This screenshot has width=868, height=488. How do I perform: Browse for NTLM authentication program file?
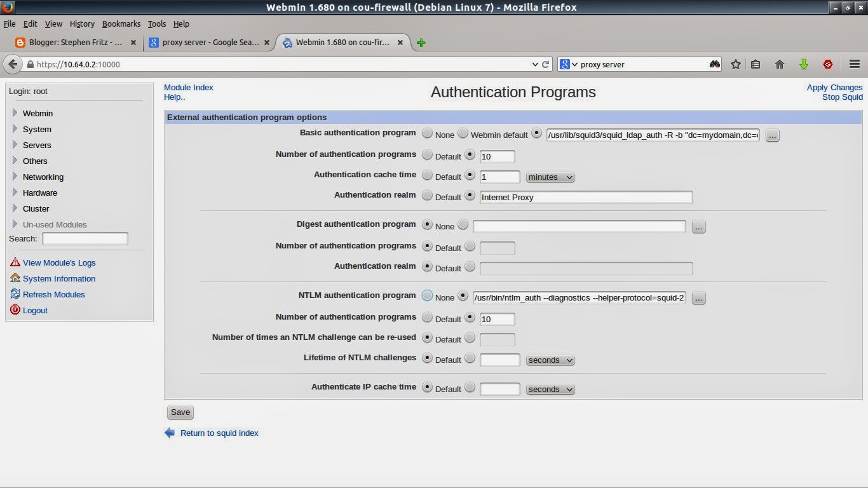tap(698, 298)
